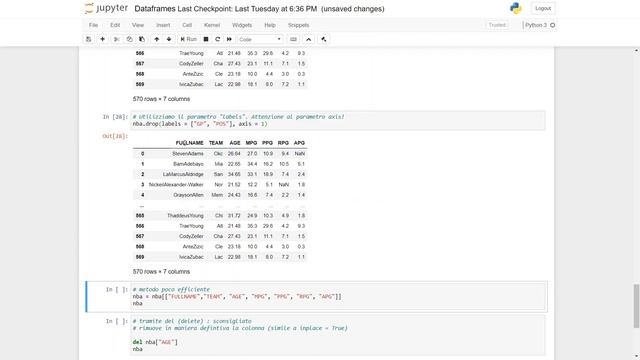Viewport: 640px width, 360px height.
Task: Click into the nba.drop labels code cell
Action: pyautogui.click(x=338, y=120)
